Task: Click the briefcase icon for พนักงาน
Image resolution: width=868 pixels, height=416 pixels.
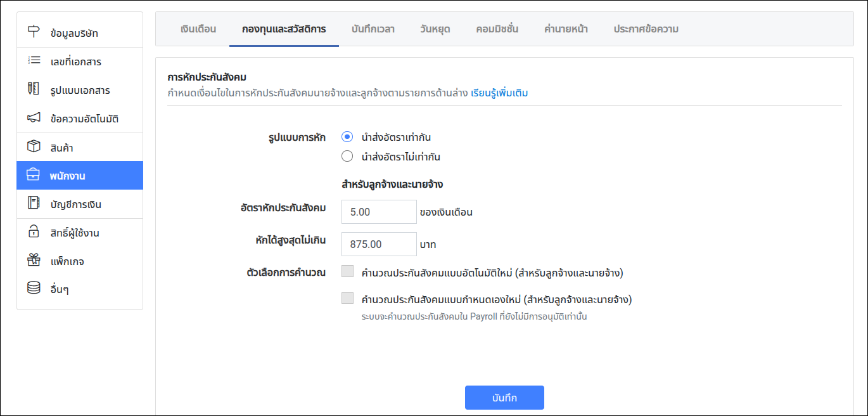Action: 34,175
